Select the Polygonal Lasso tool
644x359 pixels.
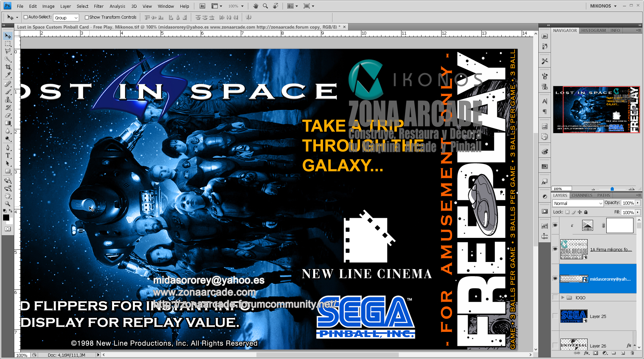pos(8,52)
